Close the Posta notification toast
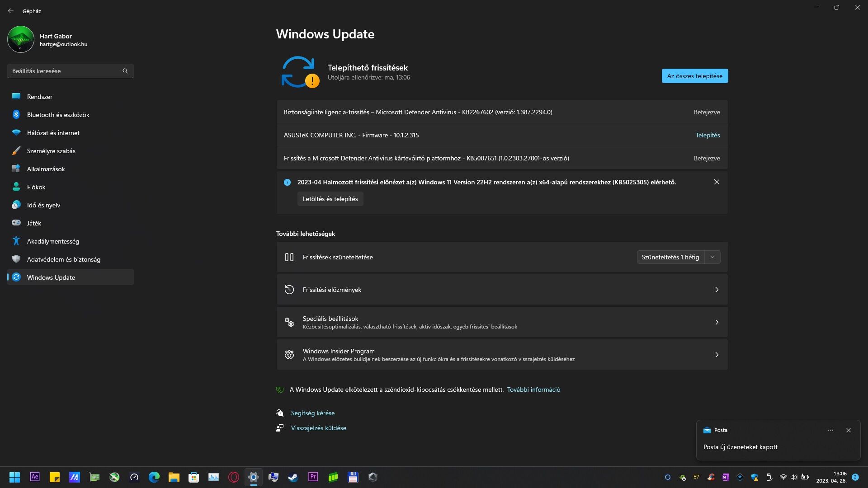Viewport: 868px width, 488px height. (x=849, y=430)
